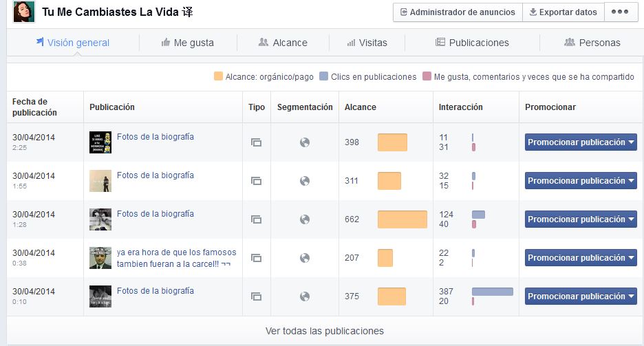Viewport: 644px width, 346px height.
Task: Click the photo type icon in the 2:25 row
Action: click(256, 142)
